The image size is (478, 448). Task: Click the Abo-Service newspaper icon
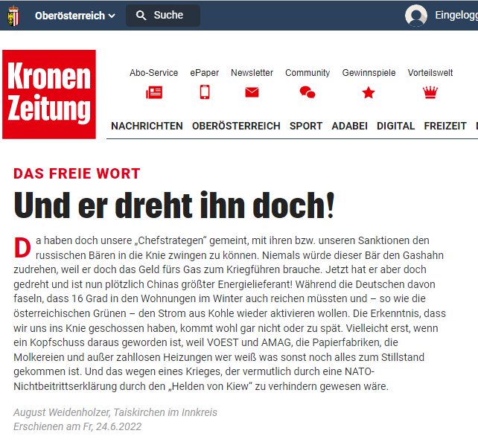(154, 92)
